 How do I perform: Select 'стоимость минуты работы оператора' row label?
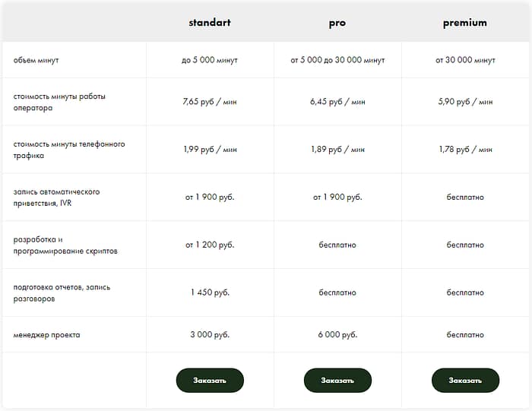59,102
